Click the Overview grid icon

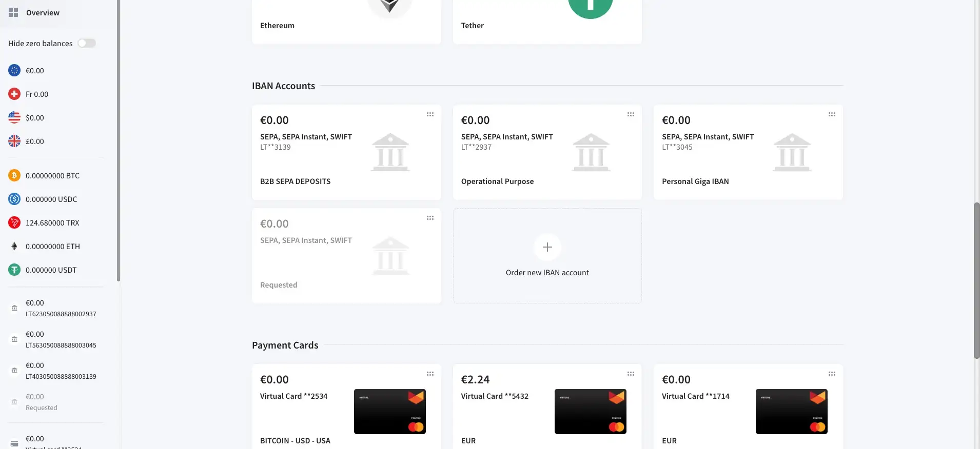pos(13,12)
